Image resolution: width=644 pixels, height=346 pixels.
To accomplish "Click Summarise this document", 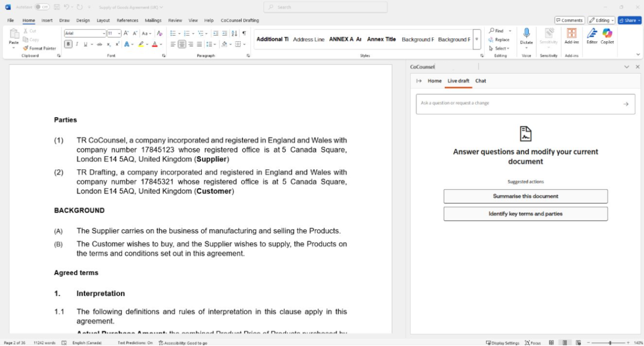I will pos(525,196).
